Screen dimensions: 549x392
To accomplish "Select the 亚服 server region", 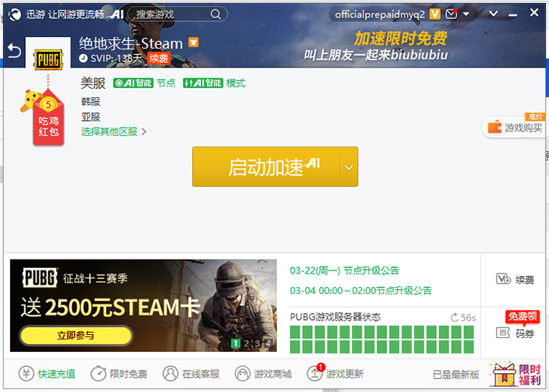I will click(x=91, y=117).
